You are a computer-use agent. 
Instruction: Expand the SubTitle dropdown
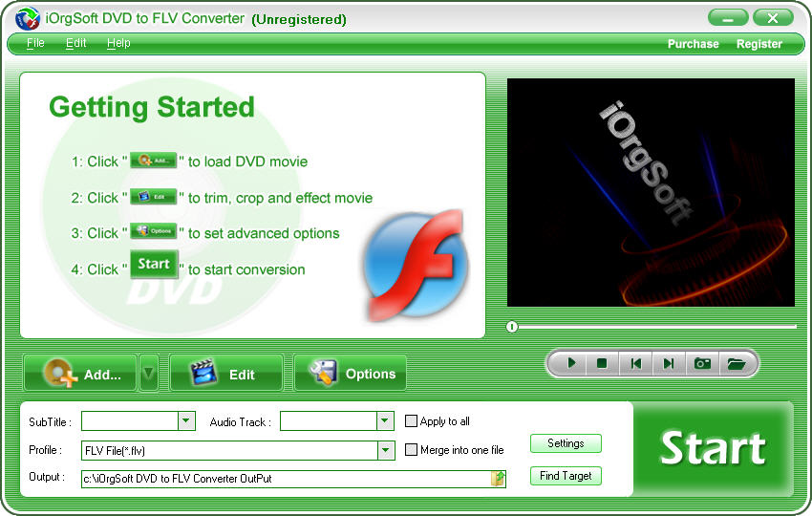point(186,421)
